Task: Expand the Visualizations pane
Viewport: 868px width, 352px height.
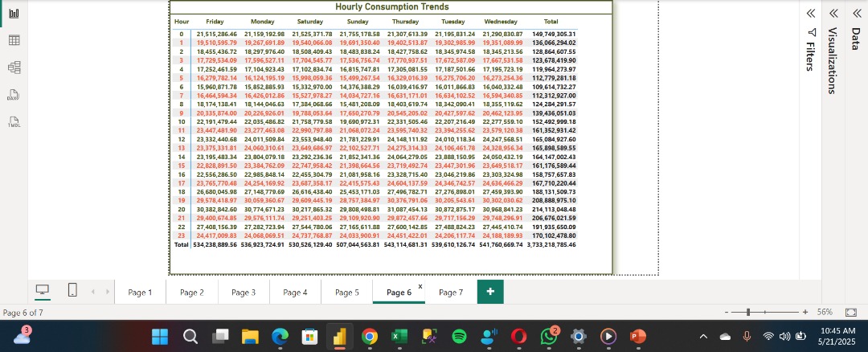Action: (x=833, y=14)
